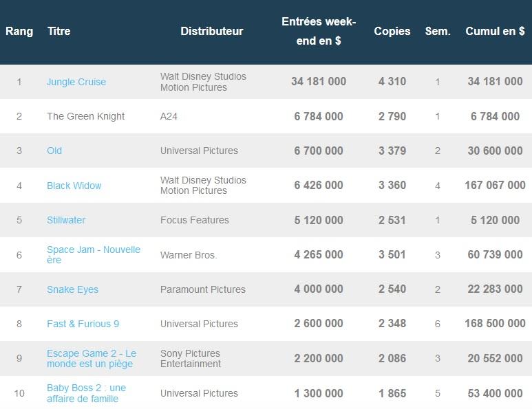The image size is (532, 409).
Task: Open the Snake Eyes movie link
Action: 72,289
